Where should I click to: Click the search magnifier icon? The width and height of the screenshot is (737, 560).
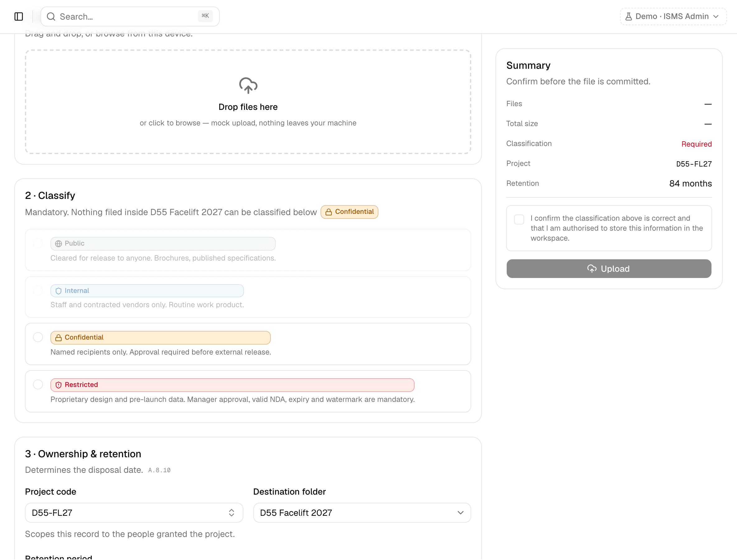[x=51, y=16]
